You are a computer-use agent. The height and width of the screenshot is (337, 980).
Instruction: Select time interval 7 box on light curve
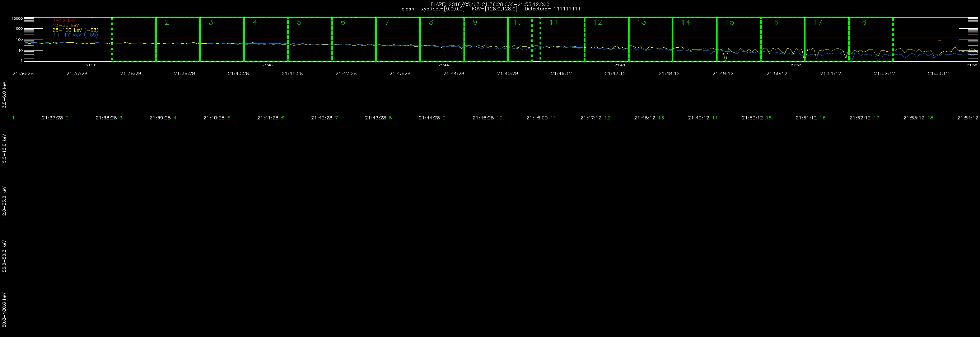tap(398, 39)
